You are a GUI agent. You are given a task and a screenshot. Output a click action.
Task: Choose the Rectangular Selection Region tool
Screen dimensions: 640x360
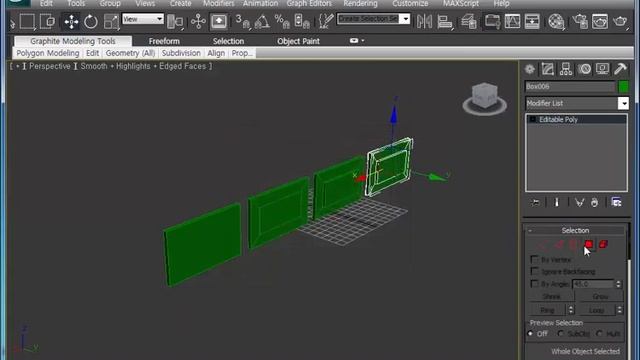[27, 21]
